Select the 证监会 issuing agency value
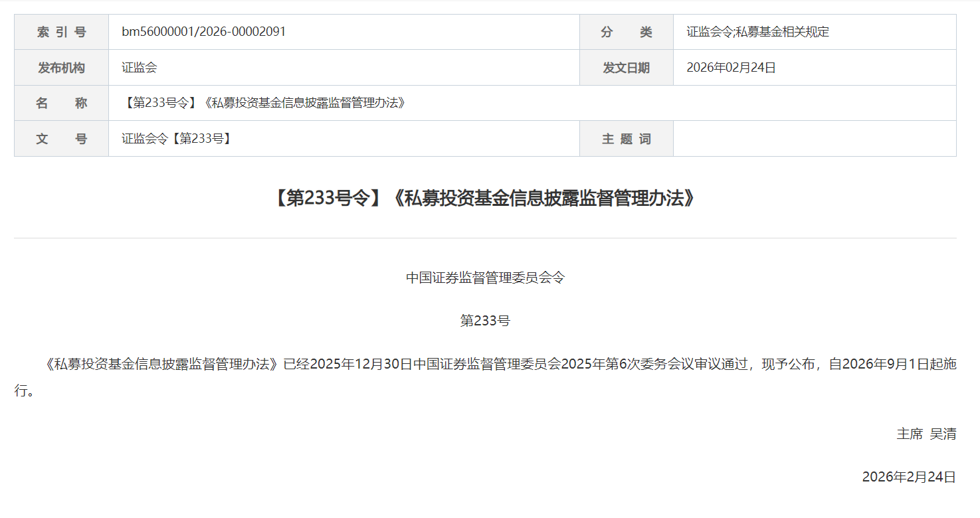This screenshot has width=980, height=518. pos(139,67)
